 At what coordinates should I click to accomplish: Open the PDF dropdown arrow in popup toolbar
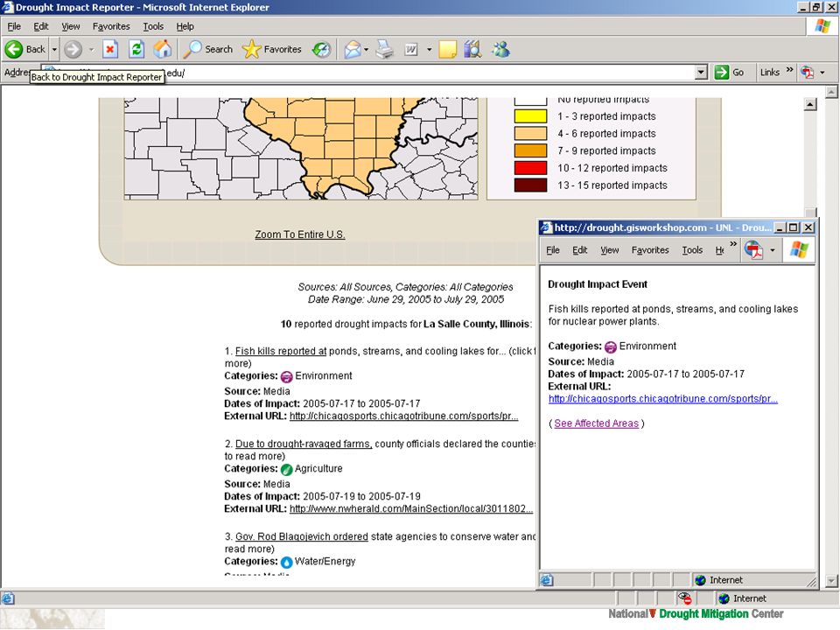click(x=772, y=249)
